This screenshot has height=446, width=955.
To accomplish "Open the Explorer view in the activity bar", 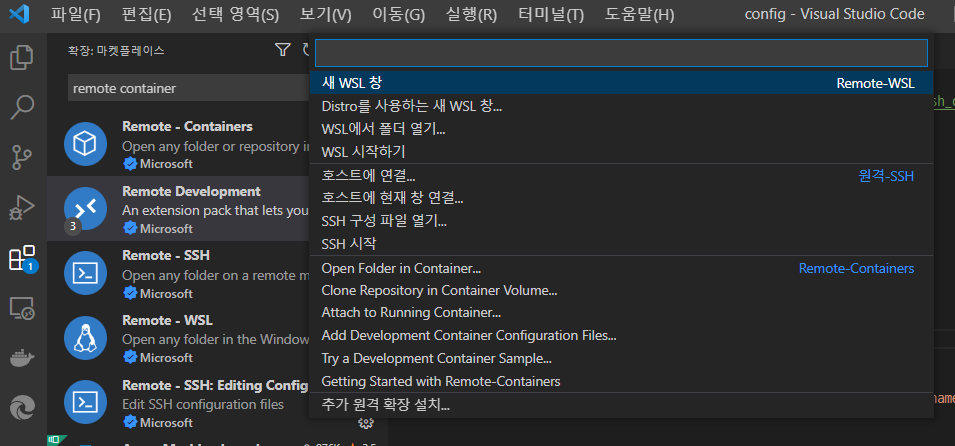I will pos(22,57).
